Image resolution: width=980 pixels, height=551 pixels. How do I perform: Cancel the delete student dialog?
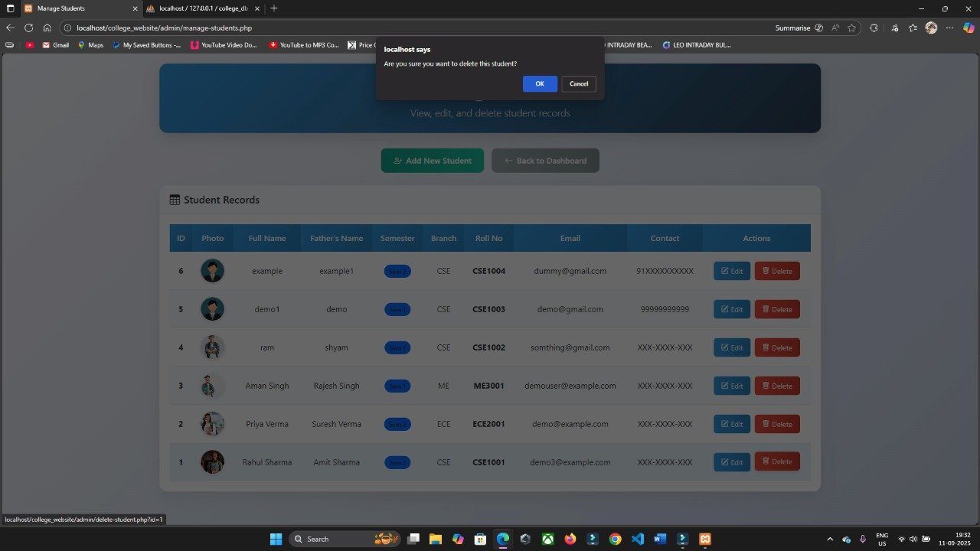(x=578, y=84)
